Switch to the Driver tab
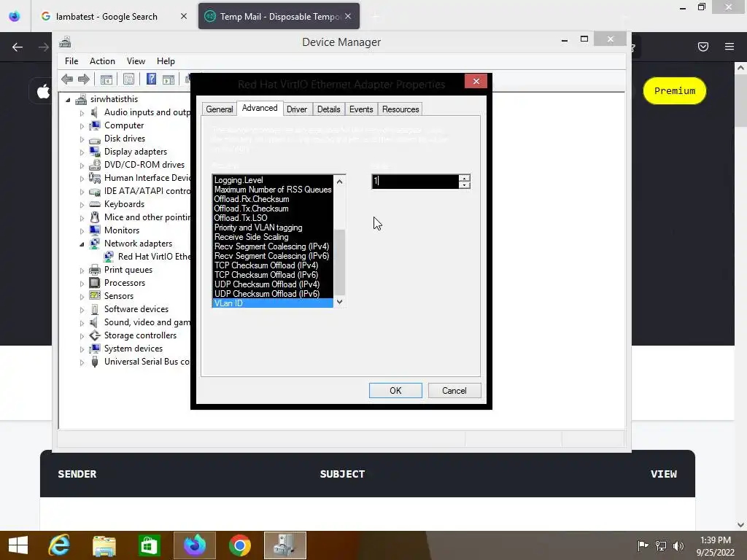Screen dimensions: 747x560 coord(297,109)
